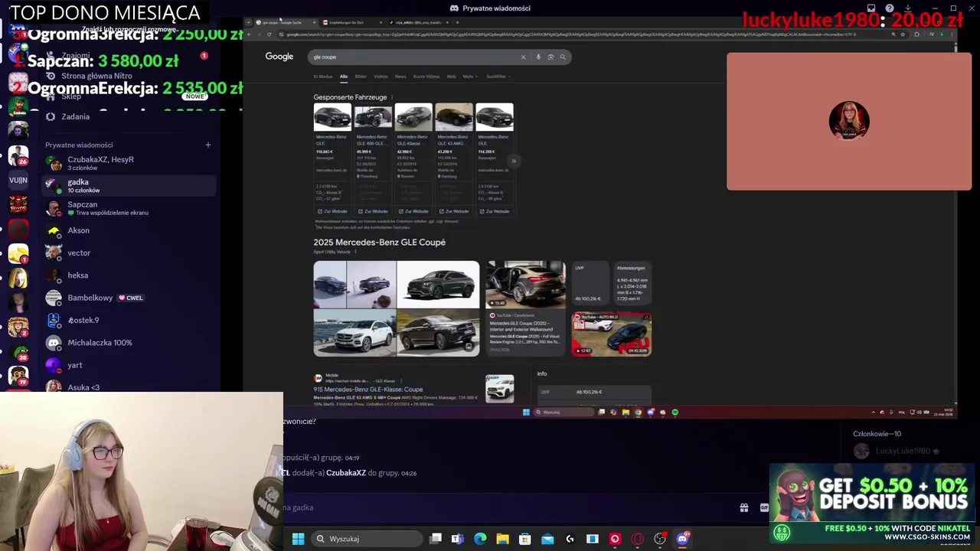Open Task View from the taskbar
The width and height of the screenshot is (980, 551).
[436, 539]
